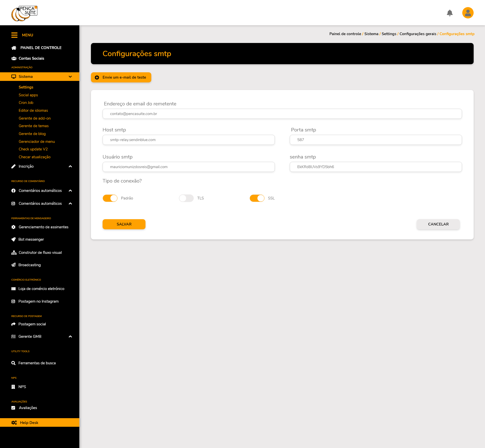Turn off the SSL toggle
485x448 pixels.
257,198
